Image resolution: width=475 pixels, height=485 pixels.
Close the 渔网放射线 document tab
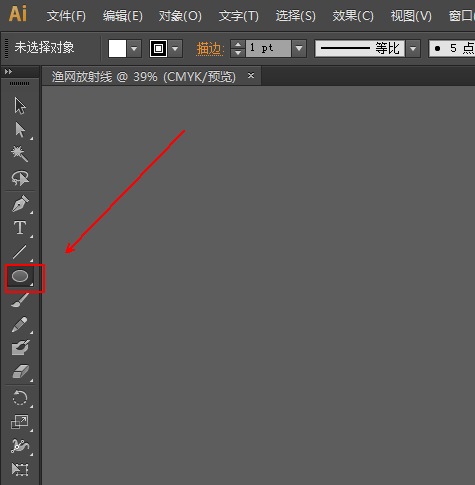click(251, 76)
